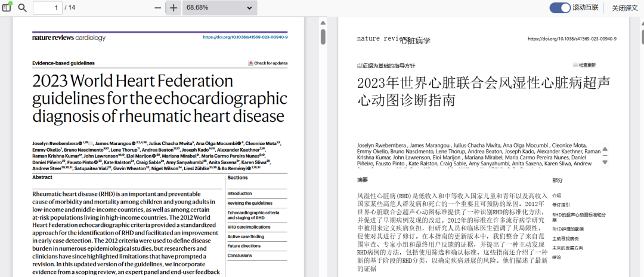Jump to Revising the guidelines section
Image resolution: width=644 pixels, height=277 pixels.
click(x=250, y=203)
